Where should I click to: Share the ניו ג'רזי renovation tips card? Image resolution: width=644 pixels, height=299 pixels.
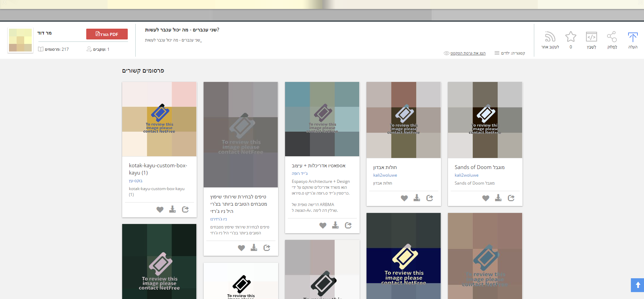click(267, 247)
